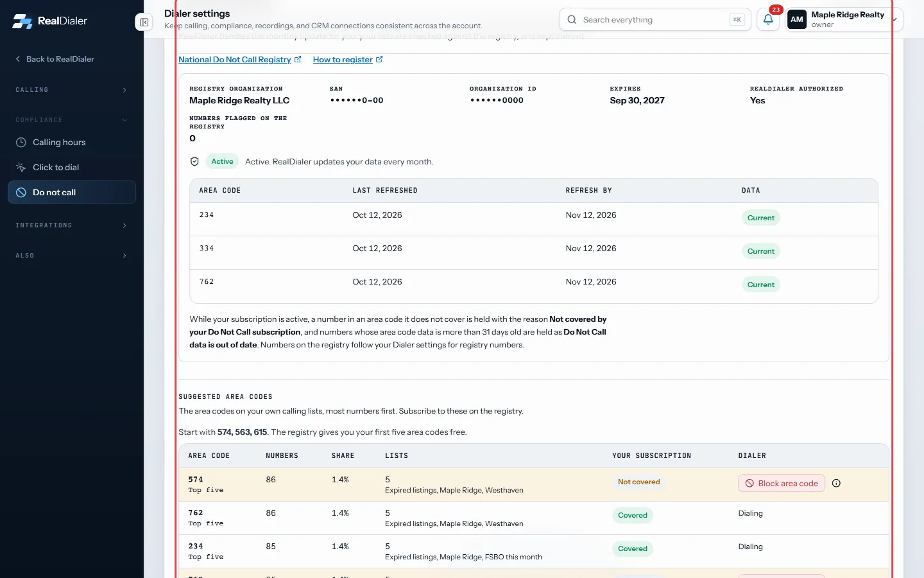Click the Your Subscription column header
Viewport: 924px width, 578px height.
(x=652, y=456)
